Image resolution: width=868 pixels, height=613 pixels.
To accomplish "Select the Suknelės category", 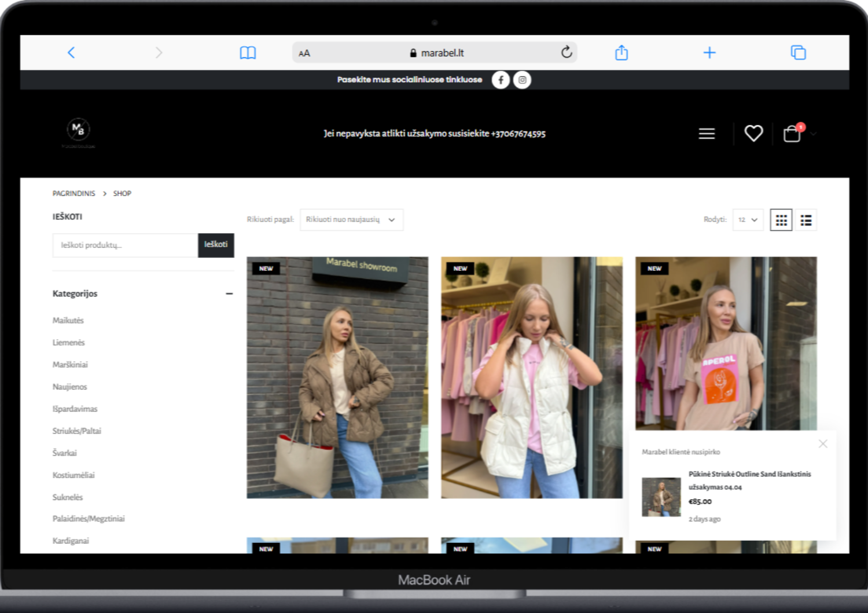I will (68, 497).
